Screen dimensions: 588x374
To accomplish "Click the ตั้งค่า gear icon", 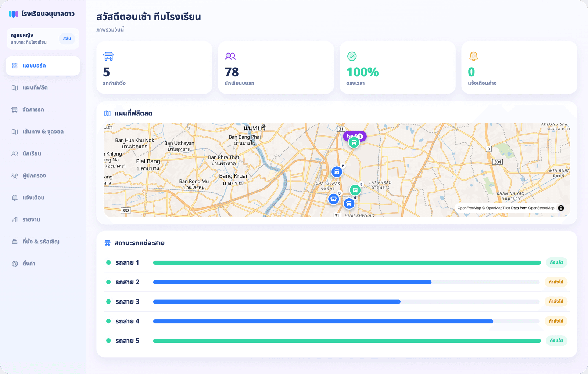I will click(15, 264).
